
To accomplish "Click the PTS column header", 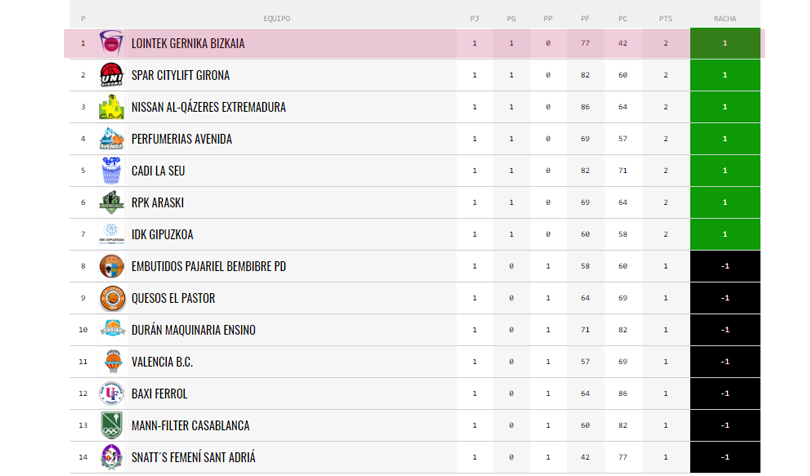I will pyautogui.click(x=665, y=19).
